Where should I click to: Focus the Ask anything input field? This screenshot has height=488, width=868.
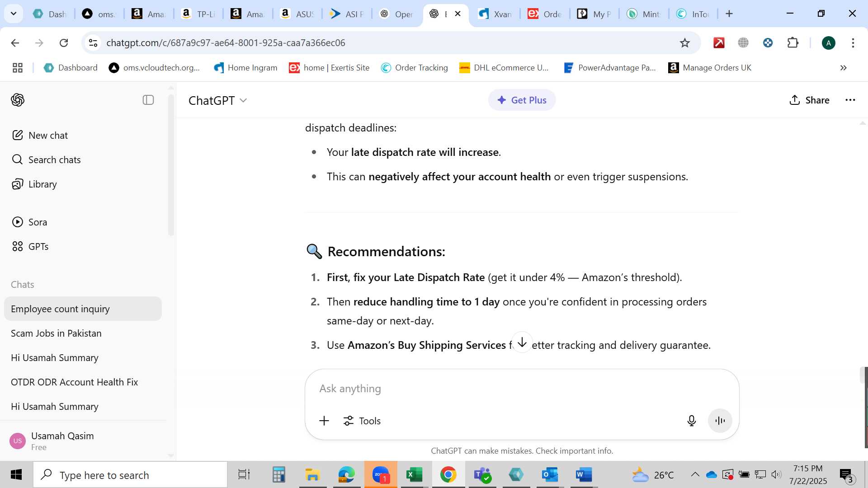coord(522,389)
